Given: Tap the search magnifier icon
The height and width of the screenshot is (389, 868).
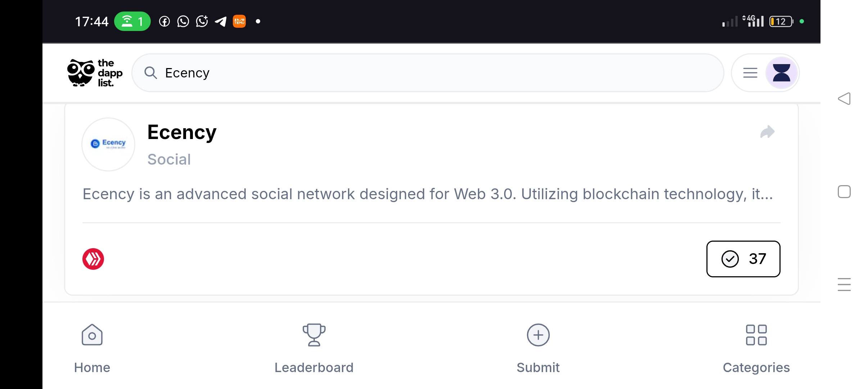Looking at the screenshot, I should [x=150, y=73].
